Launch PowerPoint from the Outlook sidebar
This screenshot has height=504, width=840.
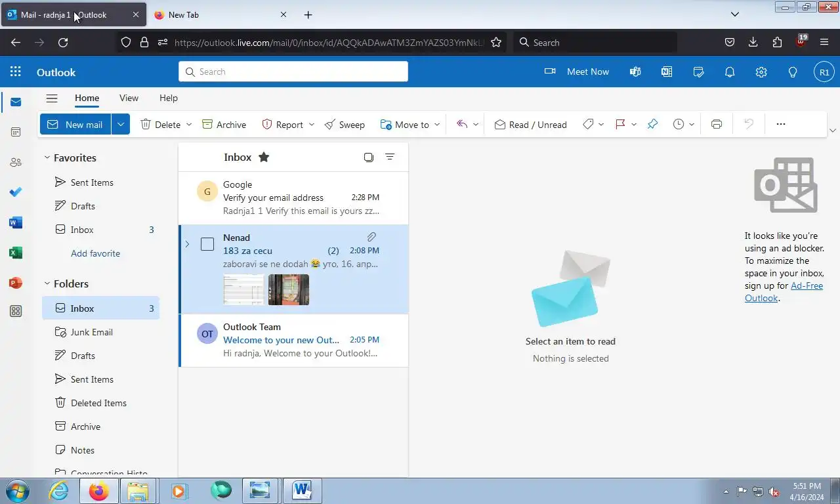point(16,283)
